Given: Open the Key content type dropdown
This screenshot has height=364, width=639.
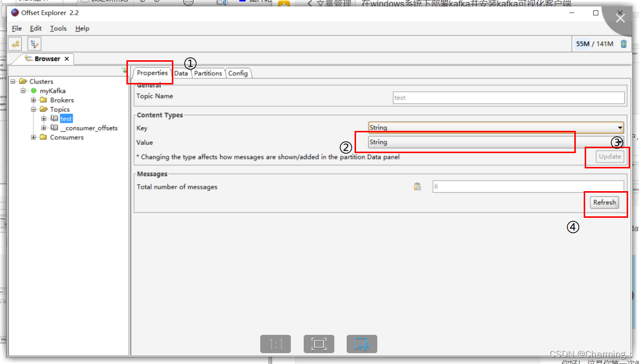Looking at the screenshot, I should [x=496, y=127].
